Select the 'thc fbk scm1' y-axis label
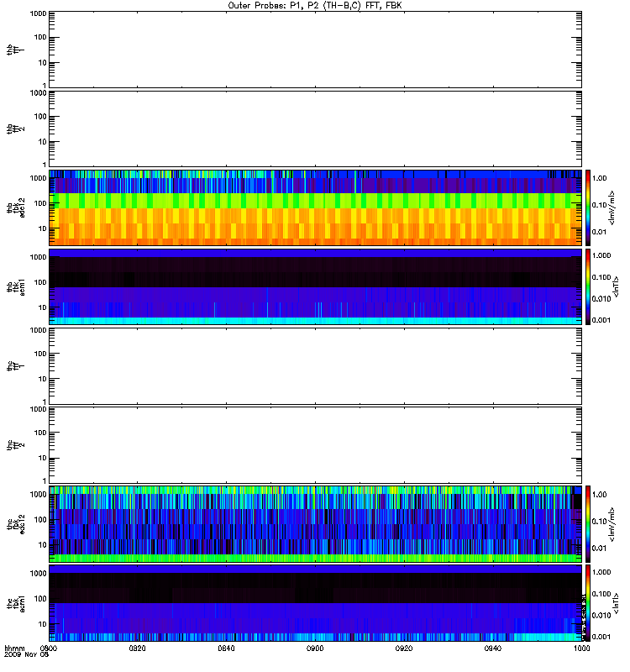 click(15, 603)
